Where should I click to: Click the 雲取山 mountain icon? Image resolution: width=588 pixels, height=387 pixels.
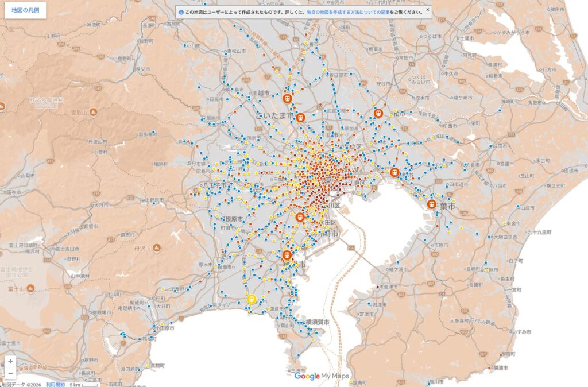pyautogui.click(x=93, y=113)
